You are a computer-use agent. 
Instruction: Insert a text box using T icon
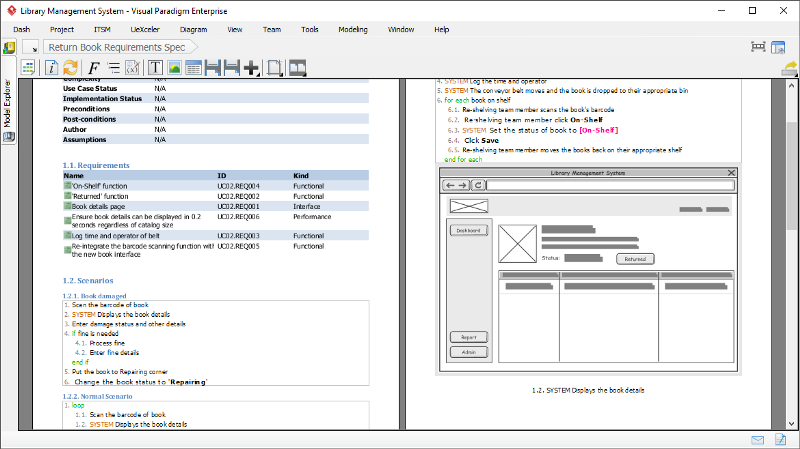155,68
